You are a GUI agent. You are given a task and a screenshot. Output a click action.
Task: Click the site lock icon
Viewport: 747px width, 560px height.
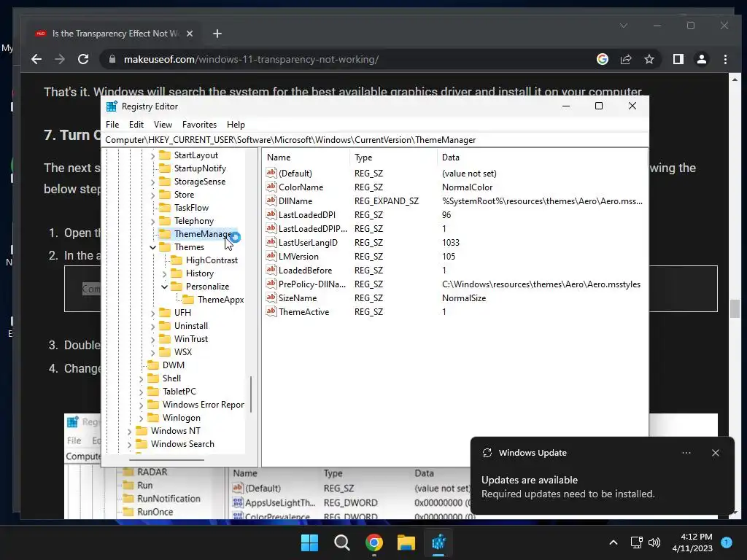(x=112, y=59)
